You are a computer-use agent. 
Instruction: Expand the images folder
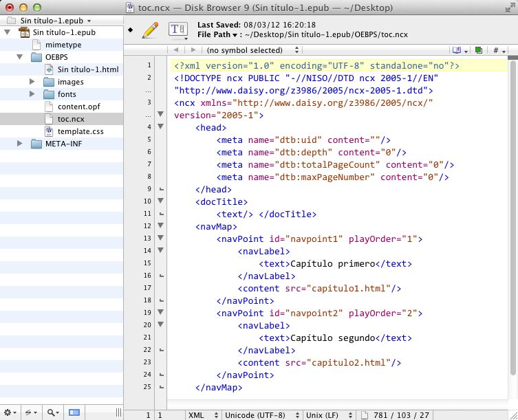(x=32, y=82)
